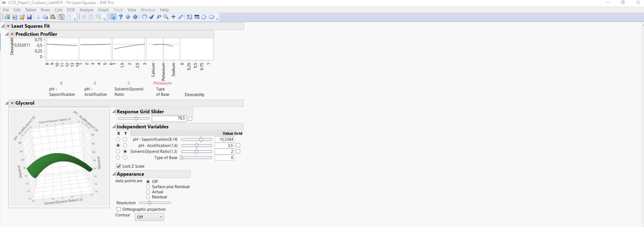Toggle Lock Z Scale checkbox
The width and height of the screenshot is (644, 227).
(x=119, y=166)
